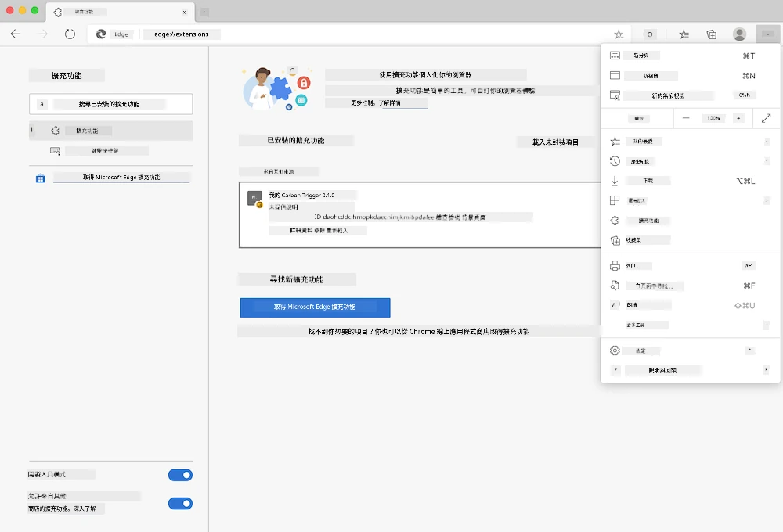Toggle the allow other stores extensions switch

[x=180, y=504]
